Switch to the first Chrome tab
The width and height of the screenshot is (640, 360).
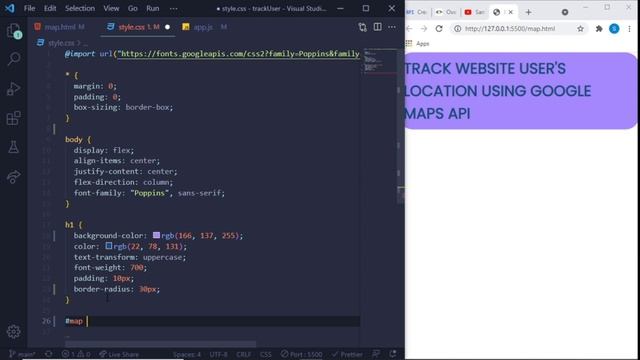[416, 12]
